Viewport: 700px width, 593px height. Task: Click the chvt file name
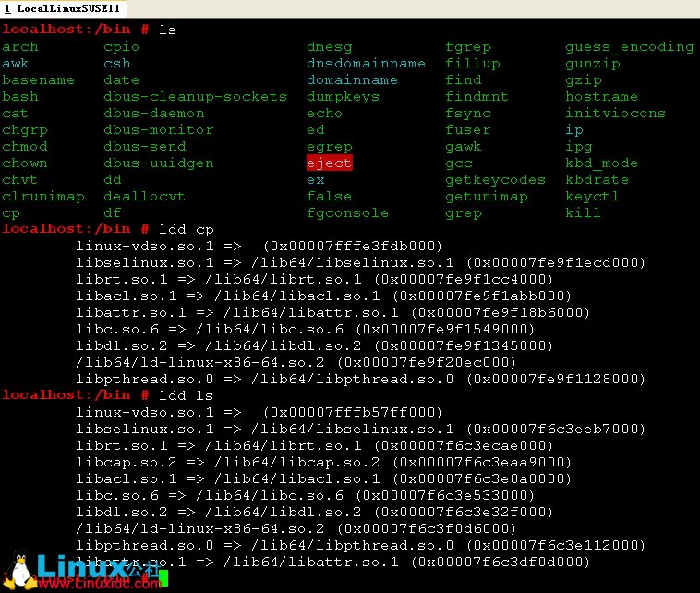(x=19, y=179)
